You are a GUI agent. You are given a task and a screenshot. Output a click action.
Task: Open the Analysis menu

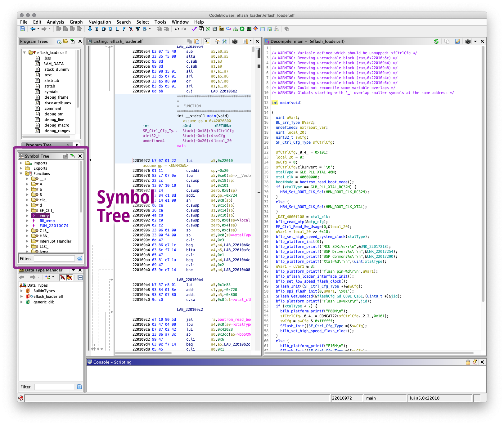pyautogui.click(x=55, y=22)
